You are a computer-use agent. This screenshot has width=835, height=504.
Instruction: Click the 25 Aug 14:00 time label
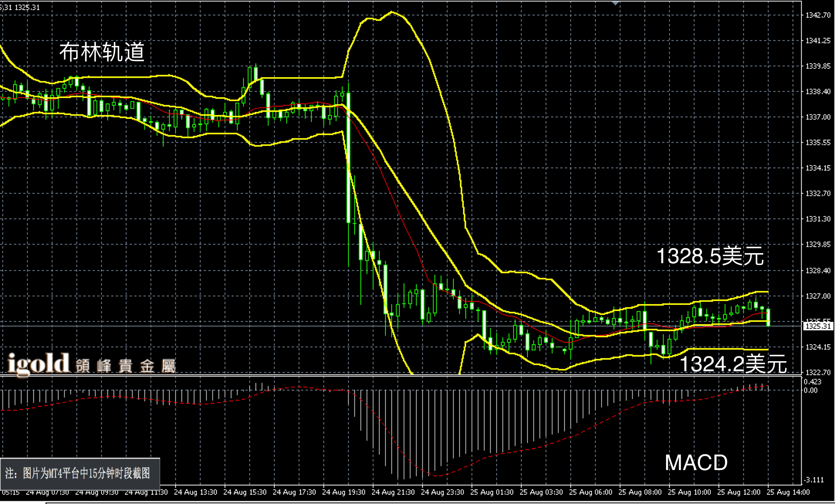[788, 492]
